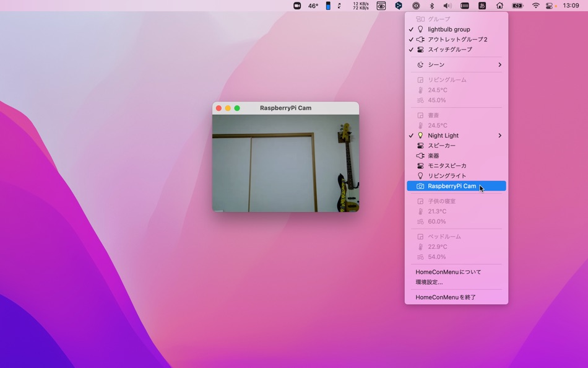Minimize the RaspberryPi Cam window
Viewport: 588px width, 368px height.
(x=228, y=108)
